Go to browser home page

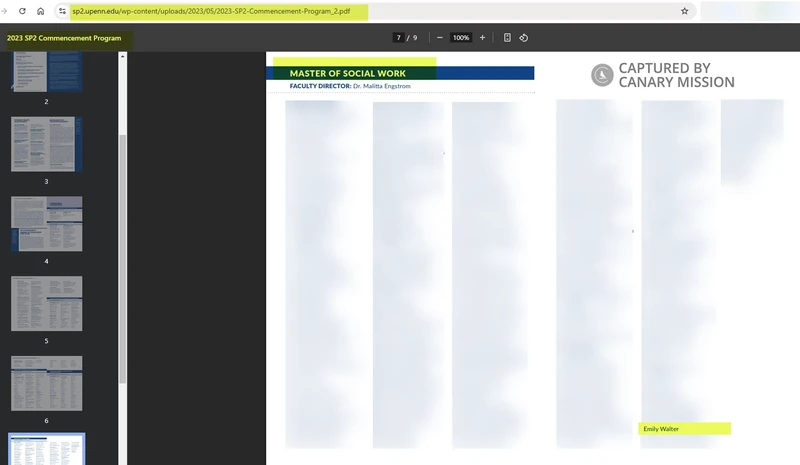tap(40, 11)
